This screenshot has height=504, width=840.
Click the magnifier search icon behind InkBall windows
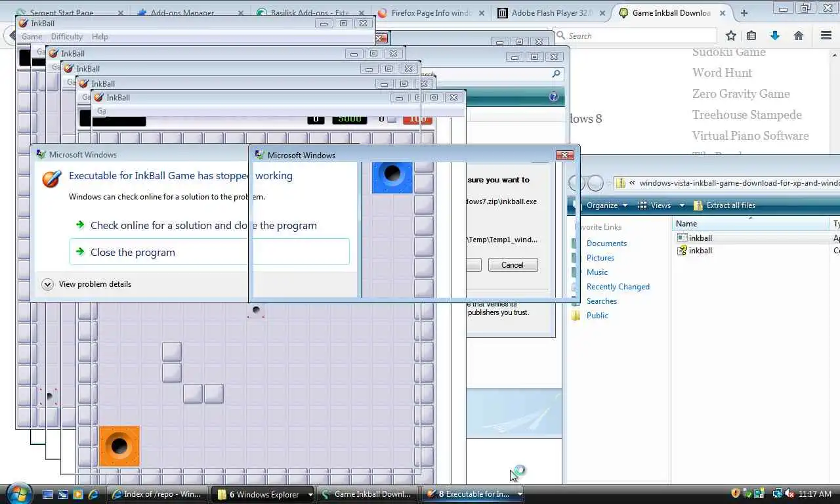point(556,74)
